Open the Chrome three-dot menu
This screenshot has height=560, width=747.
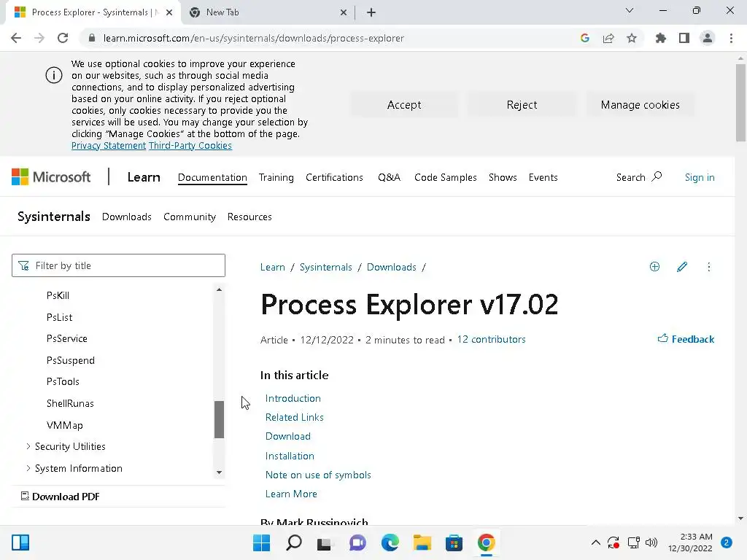731,38
